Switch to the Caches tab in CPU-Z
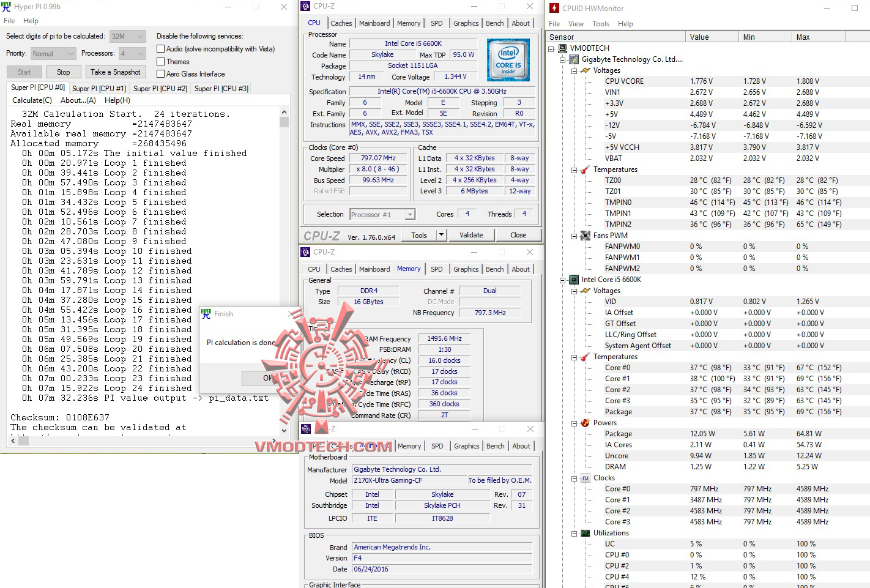This screenshot has width=870, height=588. click(x=341, y=23)
